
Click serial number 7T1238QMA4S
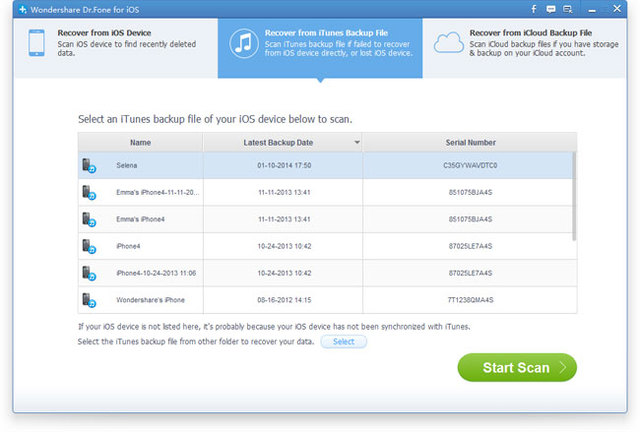470,300
